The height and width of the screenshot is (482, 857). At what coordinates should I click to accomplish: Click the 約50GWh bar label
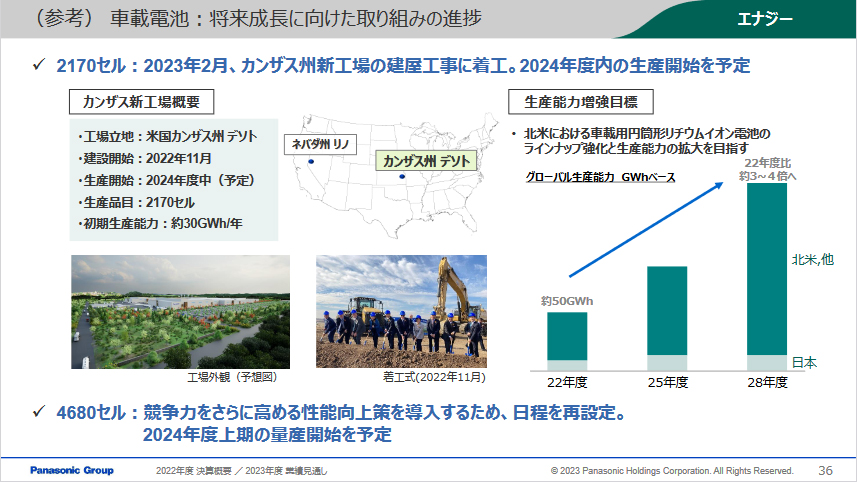[x=567, y=301]
